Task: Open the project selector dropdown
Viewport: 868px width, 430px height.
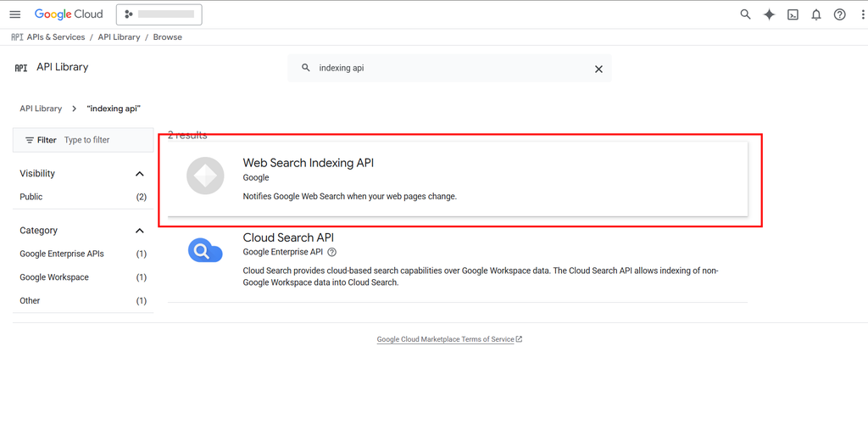Action: (159, 14)
